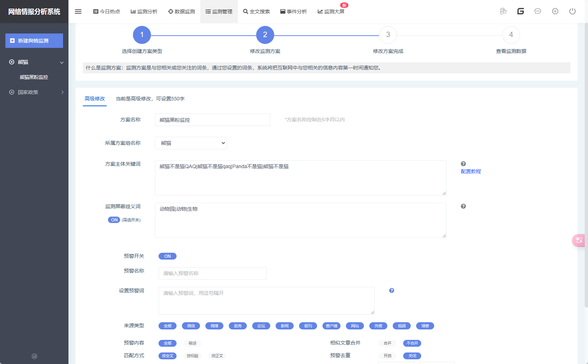The height and width of the screenshot is (364, 588).
Task: Toggle 来源类型 新闻 tag
Action: tap(285, 326)
